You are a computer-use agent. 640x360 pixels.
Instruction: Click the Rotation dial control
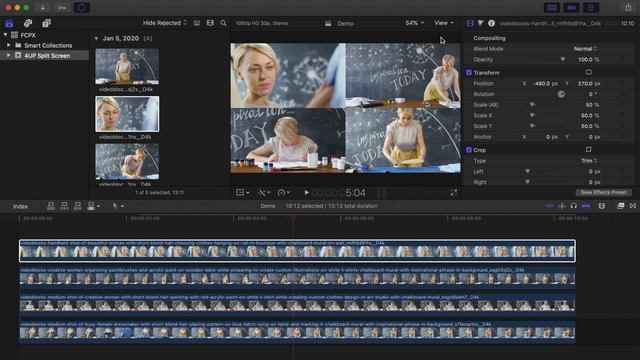click(x=561, y=94)
